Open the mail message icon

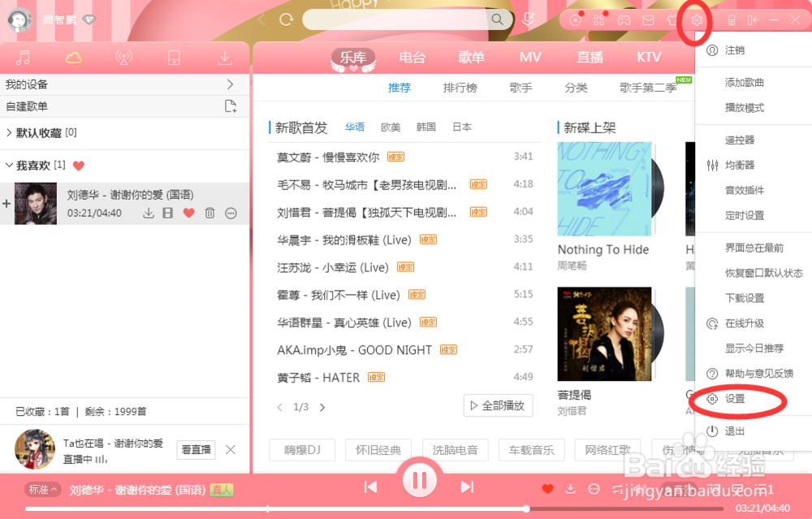[x=648, y=20]
